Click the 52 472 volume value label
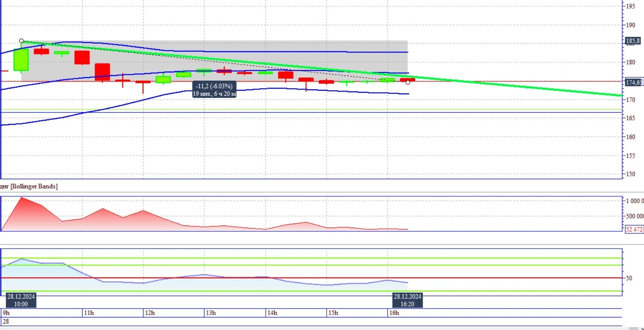Viewport: 644px width, 330px height. click(x=634, y=229)
